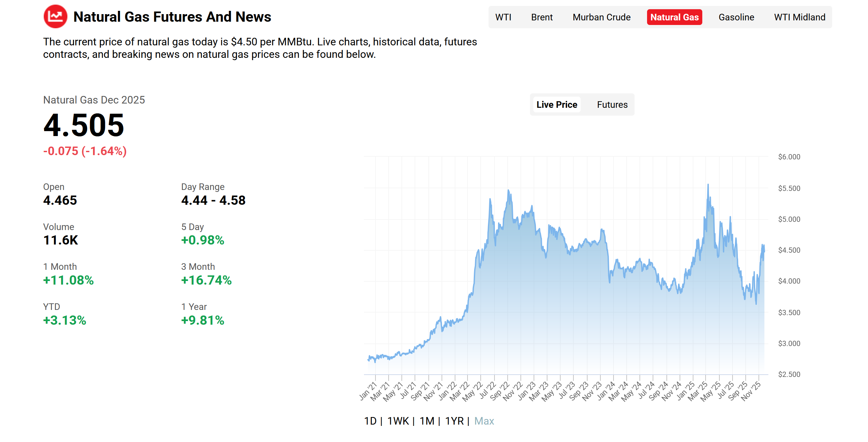Click the red chart logo icon
Screen dimensions: 868x442
(x=55, y=16)
